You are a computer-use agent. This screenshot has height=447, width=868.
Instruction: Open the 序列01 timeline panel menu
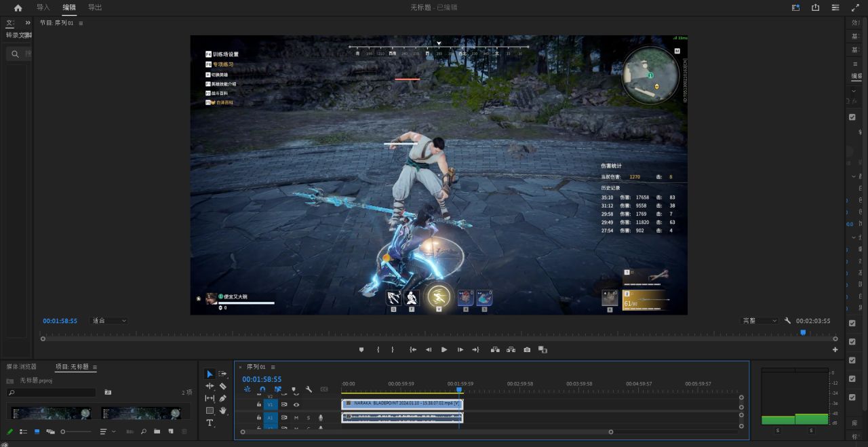273,367
